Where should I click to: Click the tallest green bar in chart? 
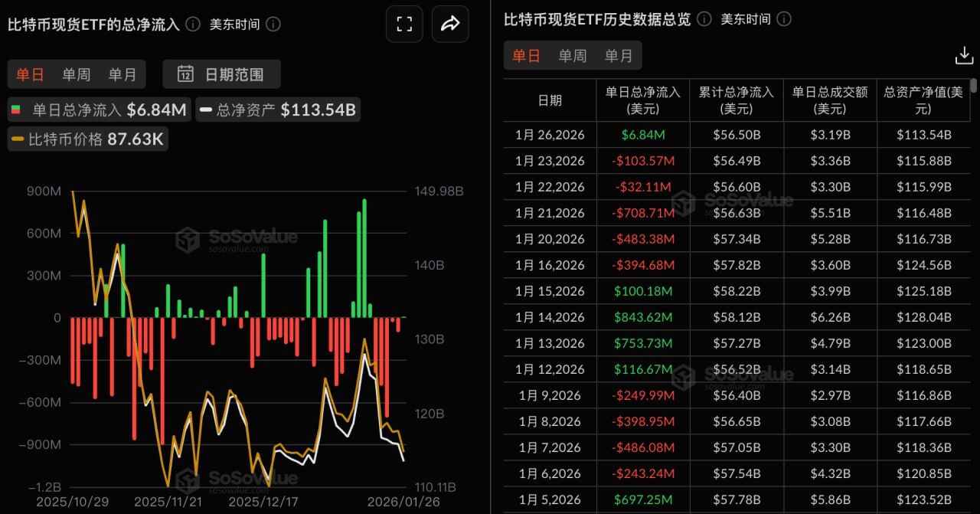pyautogui.click(x=364, y=257)
